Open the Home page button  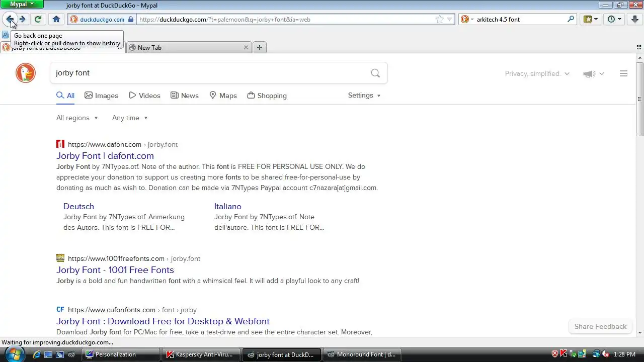(x=56, y=19)
